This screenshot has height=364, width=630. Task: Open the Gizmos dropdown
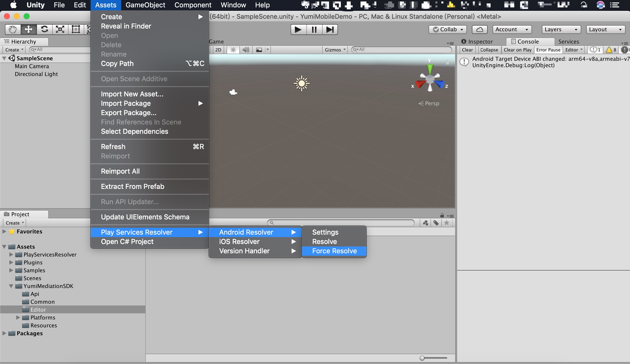click(x=335, y=50)
